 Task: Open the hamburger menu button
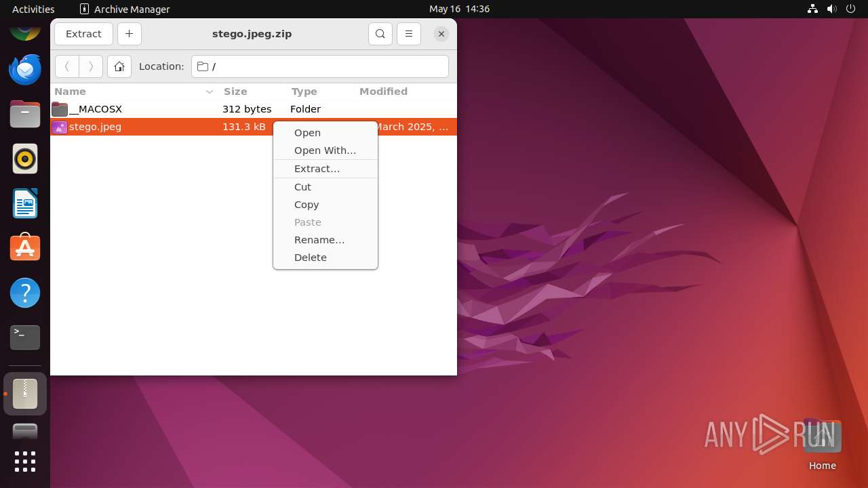point(408,34)
